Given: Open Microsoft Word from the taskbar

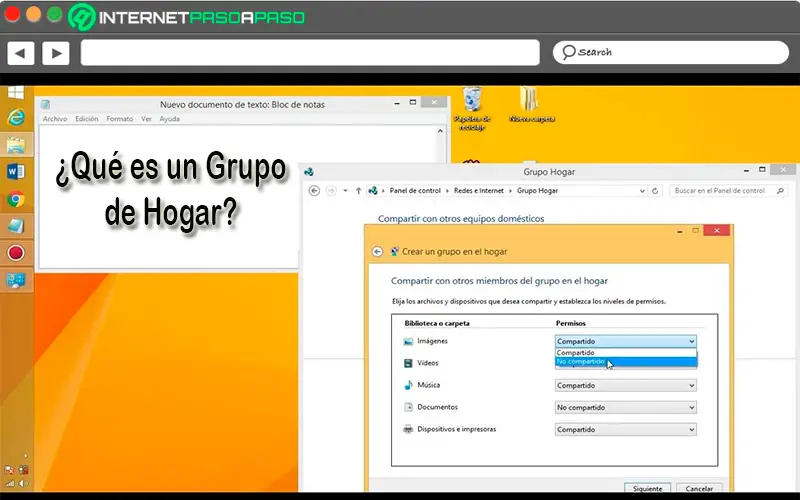Looking at the screenshot, I should tap(16, 171).
